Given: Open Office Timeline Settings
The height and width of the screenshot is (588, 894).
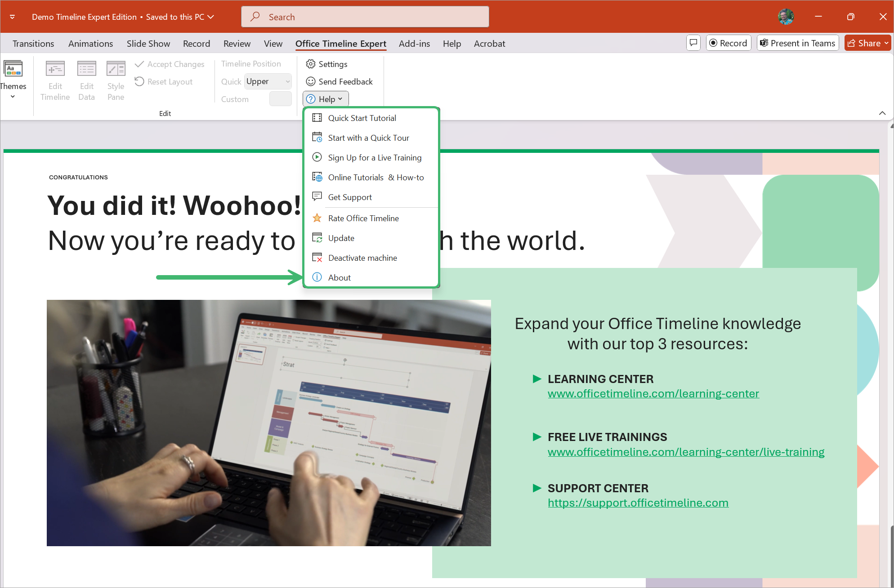Looking at the screenshot, I should 326,64.
